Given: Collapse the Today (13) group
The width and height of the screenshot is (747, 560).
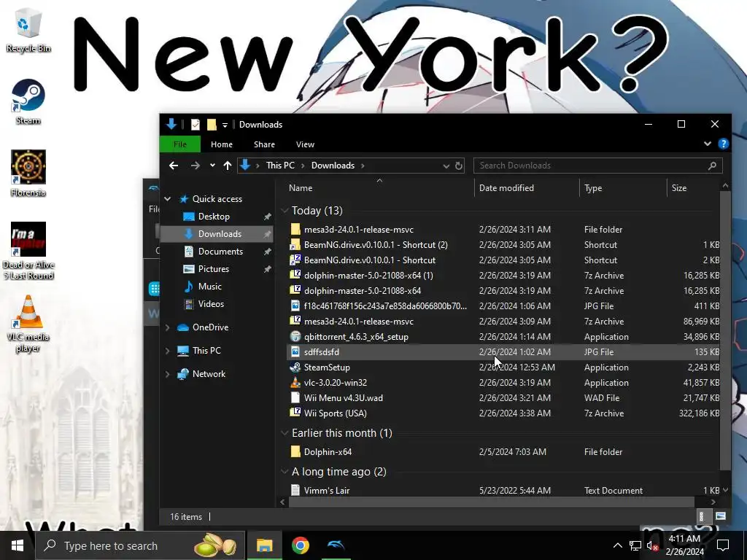Looking at the screenshot, I should (x=285, y=211).
